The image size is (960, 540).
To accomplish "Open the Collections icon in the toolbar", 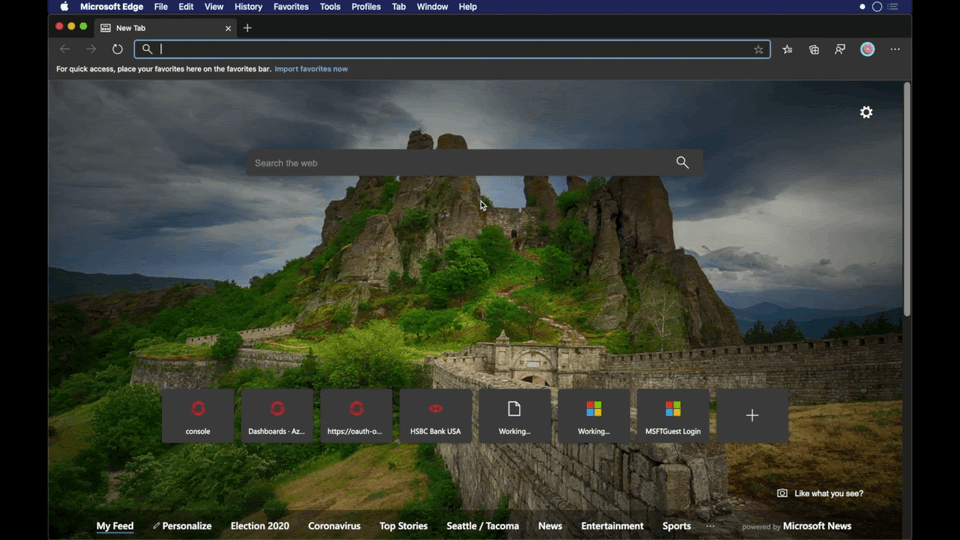I will (814, 49).
